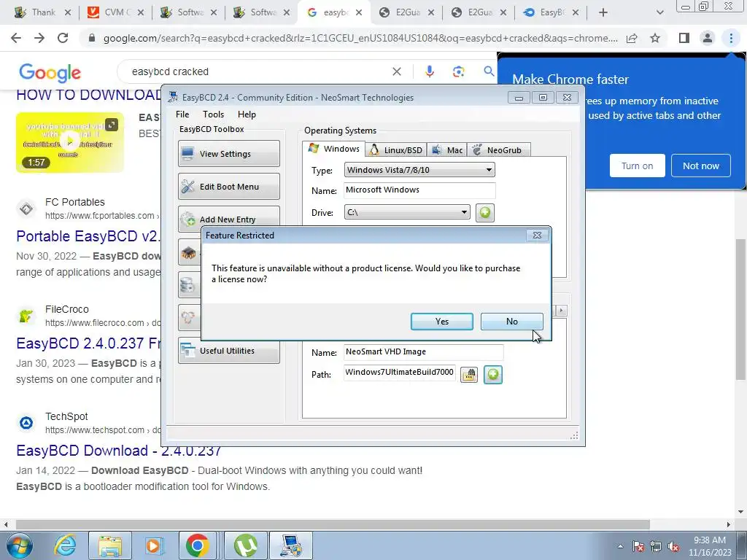Screen dimensions: 747x560
Task: Switch to the Mac tab
Action: pos(447,150)
